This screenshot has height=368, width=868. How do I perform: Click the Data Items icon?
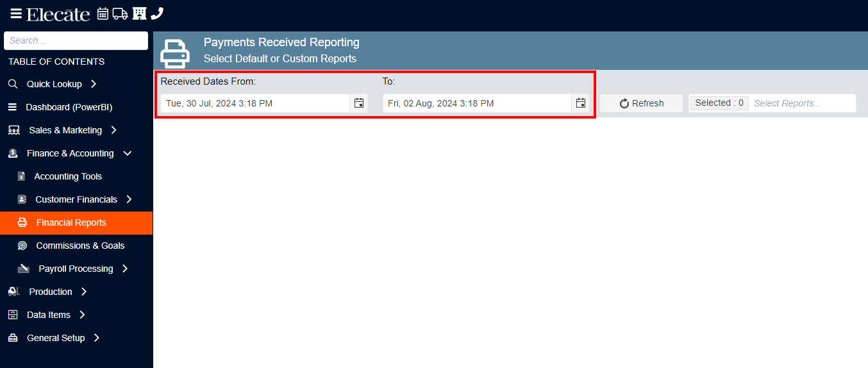[x=13, y=315]
